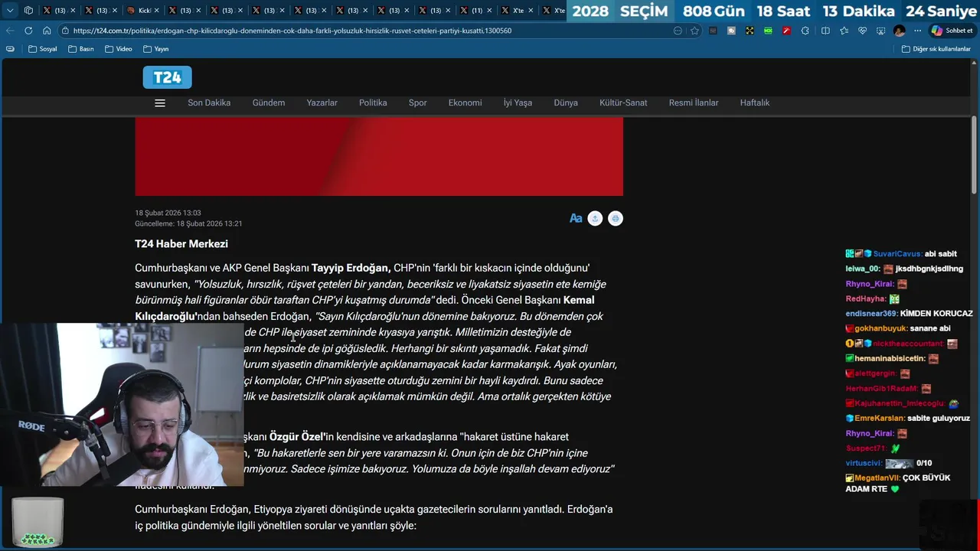Open browser Settings and more menu
The image size is (980, 551).
coord(917,31)
